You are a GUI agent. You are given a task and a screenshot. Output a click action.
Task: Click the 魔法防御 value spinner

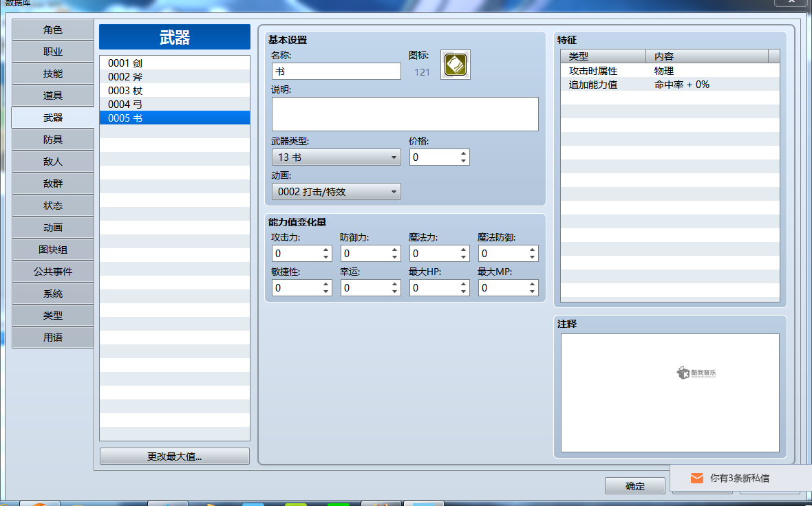pyautogui.click(x=508, y=254)
